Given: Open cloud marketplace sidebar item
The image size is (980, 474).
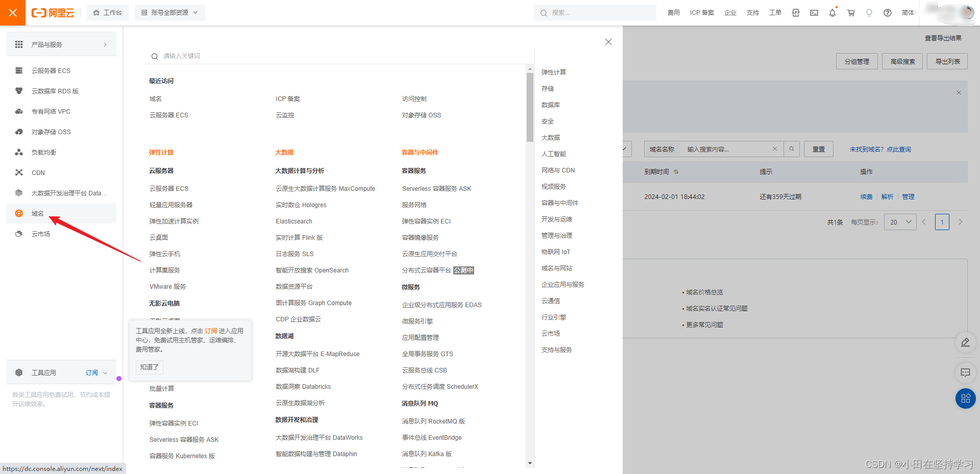Looking at the screenshot, I should coord(61,234).
